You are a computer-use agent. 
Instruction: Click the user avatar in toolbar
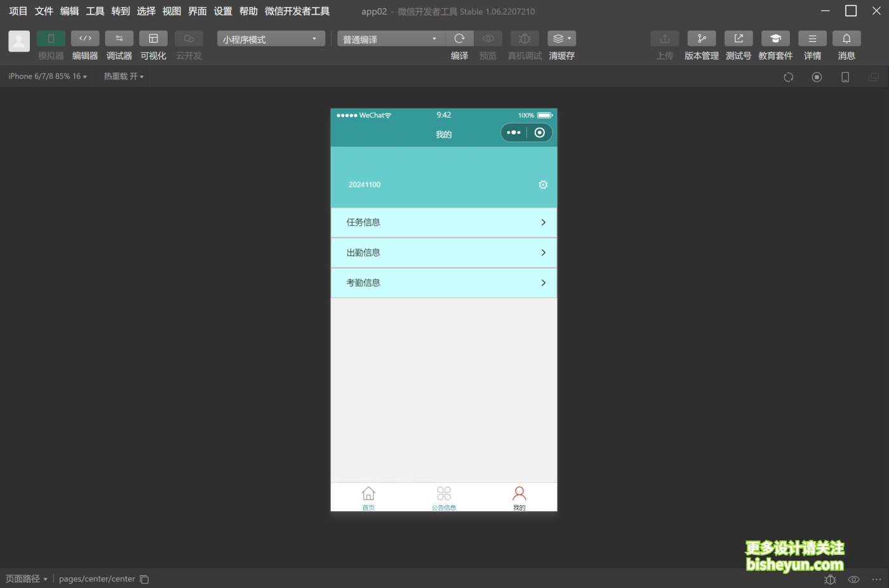[19, 41]
